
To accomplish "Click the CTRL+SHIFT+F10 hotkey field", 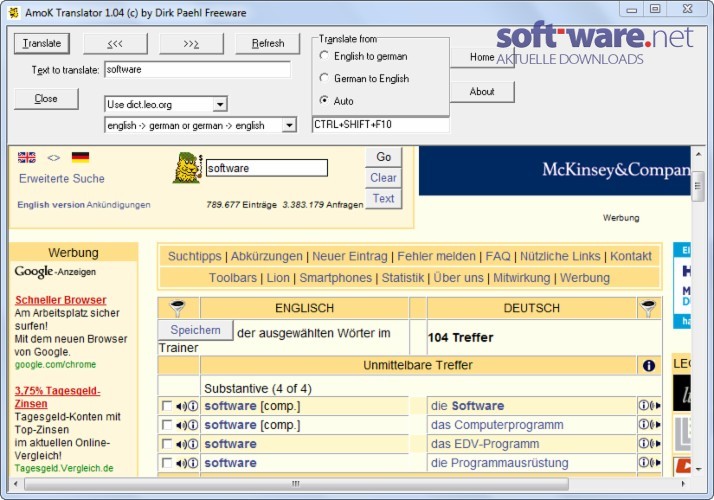I will 381,124.
